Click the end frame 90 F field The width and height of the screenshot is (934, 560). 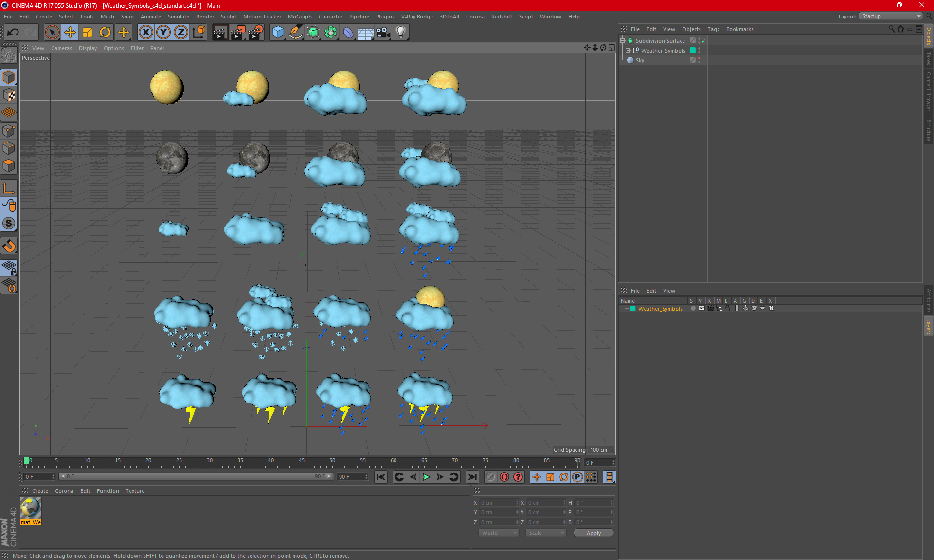353,477
